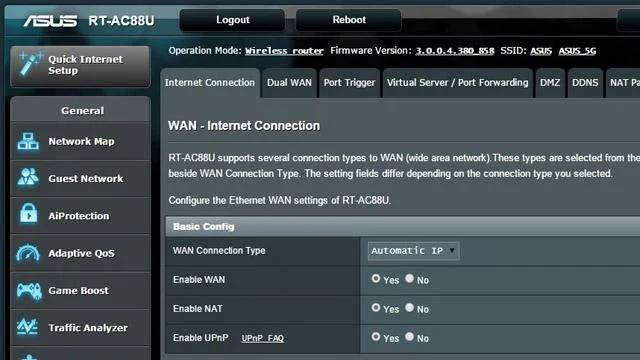640x360 pixels.
Task: Set Enable UPnP to Yes
Action: tap(376, 337)
